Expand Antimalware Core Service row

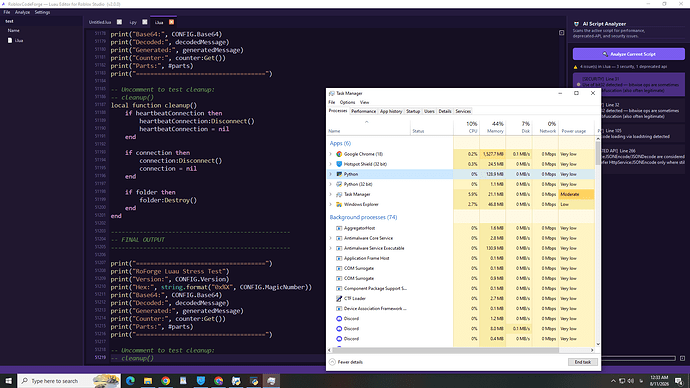click(330, 238)
